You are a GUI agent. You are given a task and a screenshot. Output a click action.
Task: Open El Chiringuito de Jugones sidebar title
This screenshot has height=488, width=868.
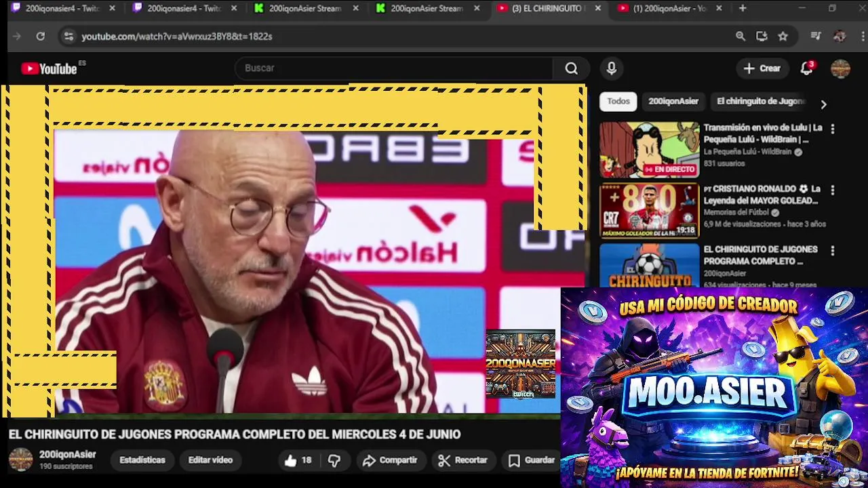pyautogui.click(x=760, y=255)
